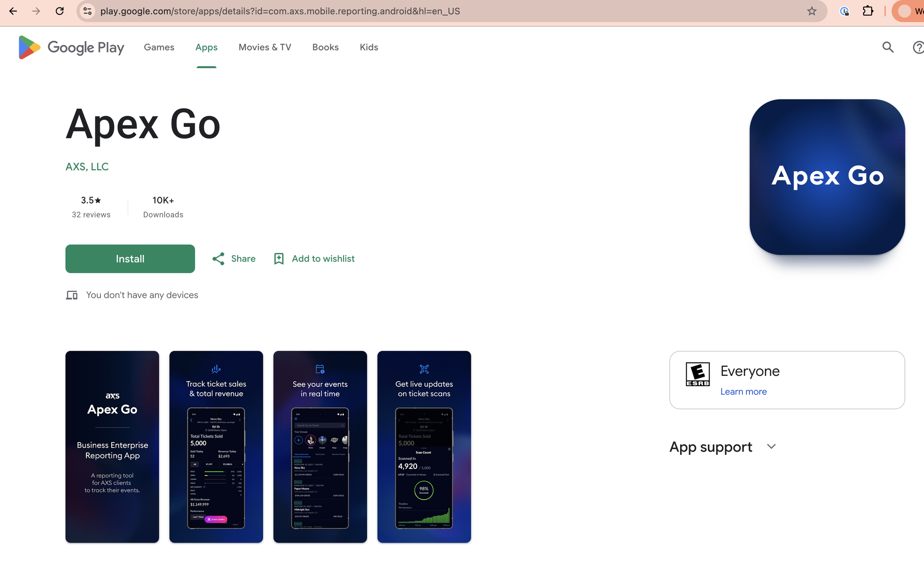The height and width of the screenshot is (563, 924).
Task: Go to the Kids tab
Action: pos(369,47)
